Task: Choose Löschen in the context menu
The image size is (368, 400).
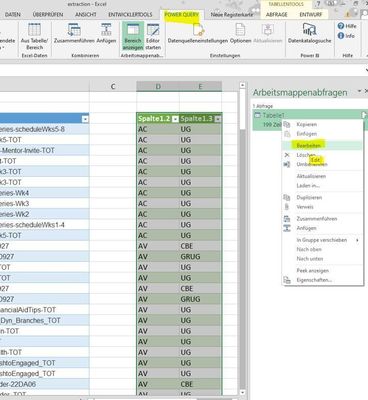Action: click(322, 155)
